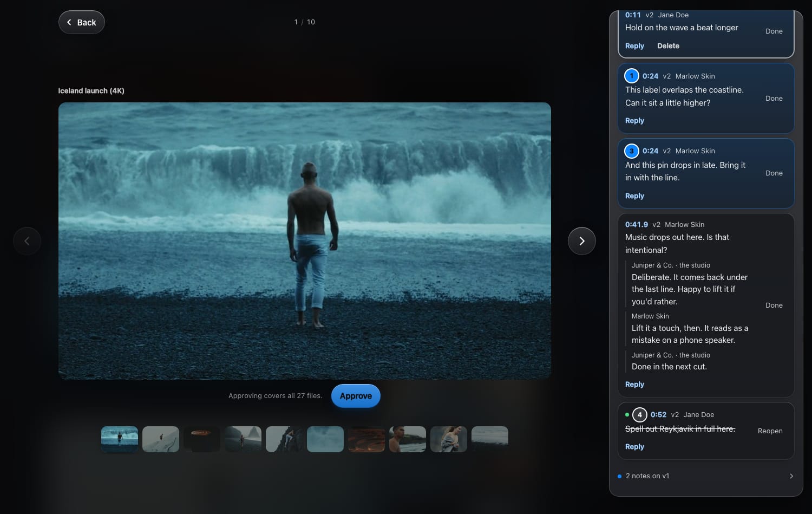Open the third thumbnail, dark with an orange shape
Viewport: 812px width, 514px height.
202,439
